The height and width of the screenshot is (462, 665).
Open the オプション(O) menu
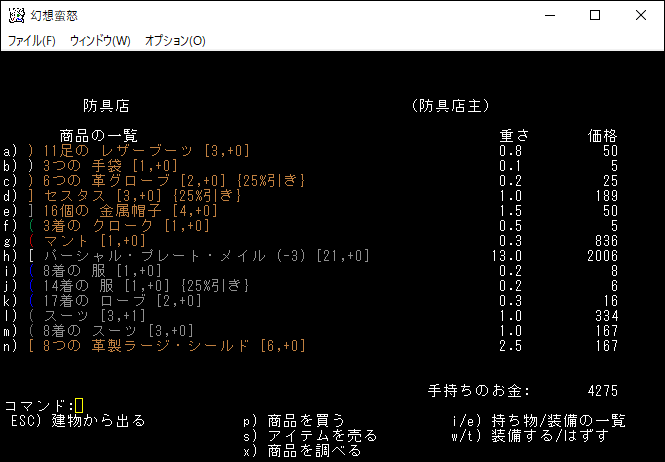pyautogui.click(x=175, y=41)
